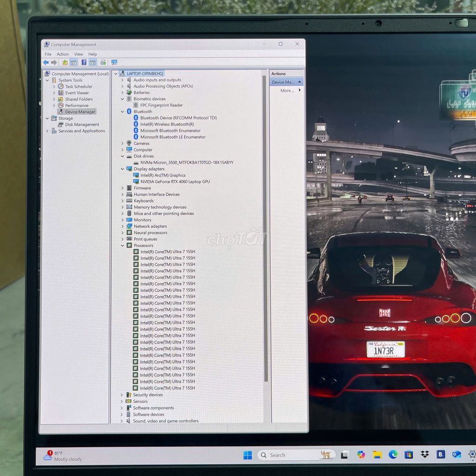Open the Help menu
Screen dimensions: 476x476
tap(93, 54)
